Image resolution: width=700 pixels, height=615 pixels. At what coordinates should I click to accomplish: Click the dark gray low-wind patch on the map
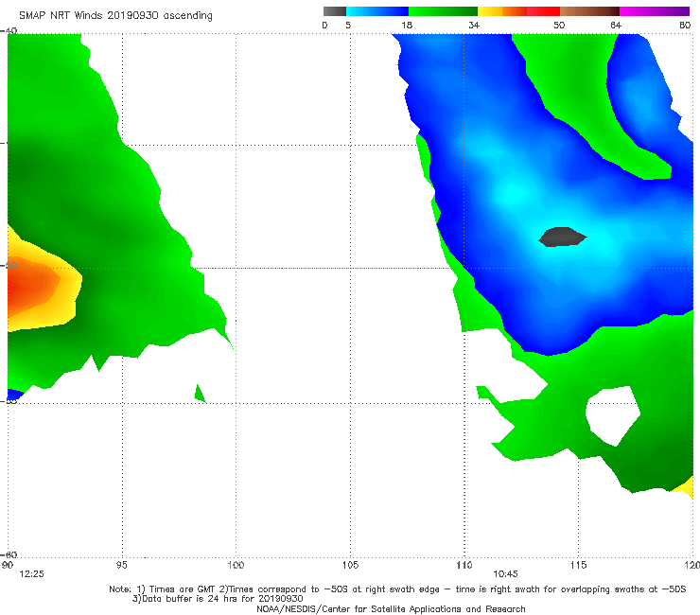pos(563,237)
